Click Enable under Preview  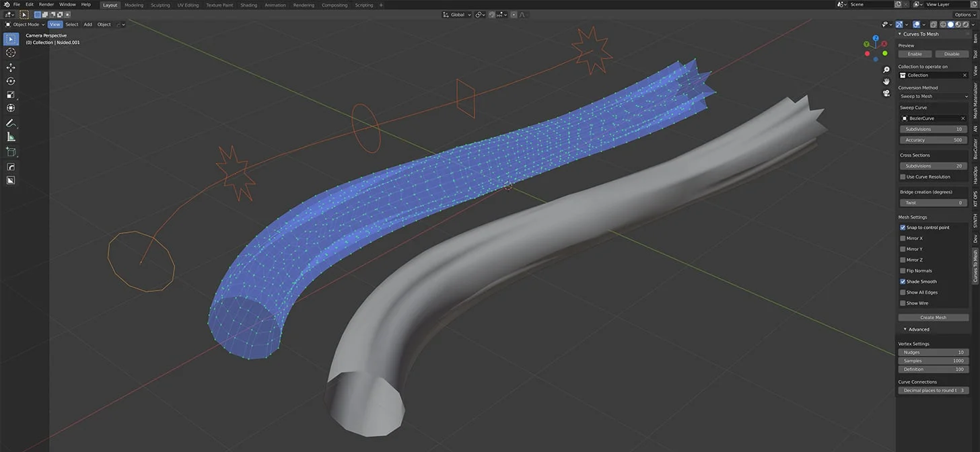coord(915,54)
